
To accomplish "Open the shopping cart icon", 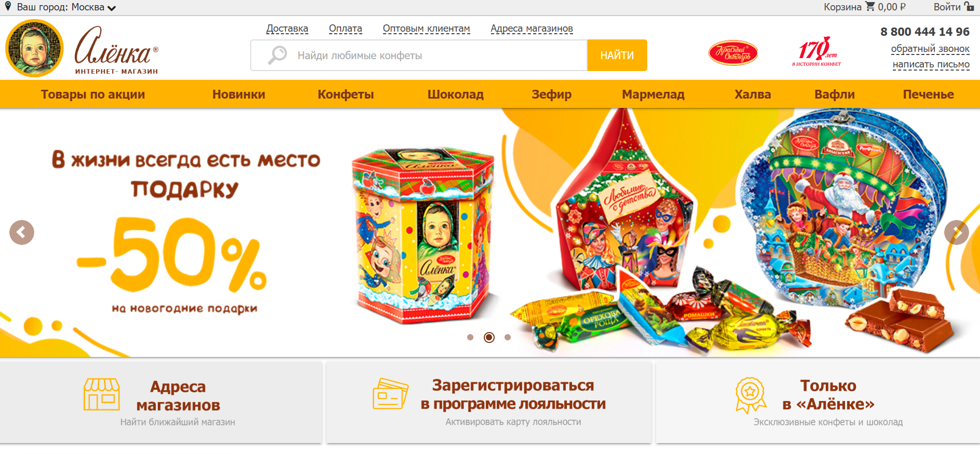I will [x=870, y=6].
